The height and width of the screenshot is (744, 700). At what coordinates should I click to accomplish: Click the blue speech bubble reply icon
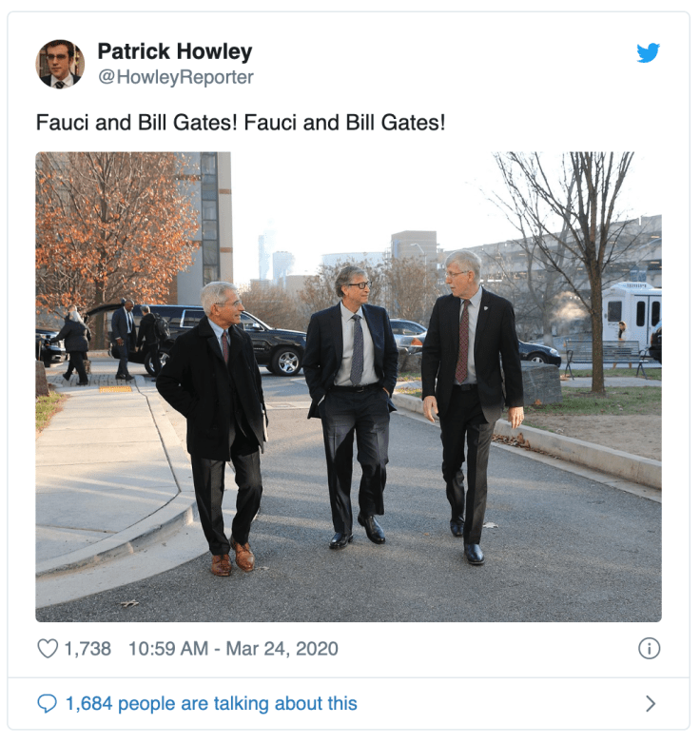[x=47, y=704]
